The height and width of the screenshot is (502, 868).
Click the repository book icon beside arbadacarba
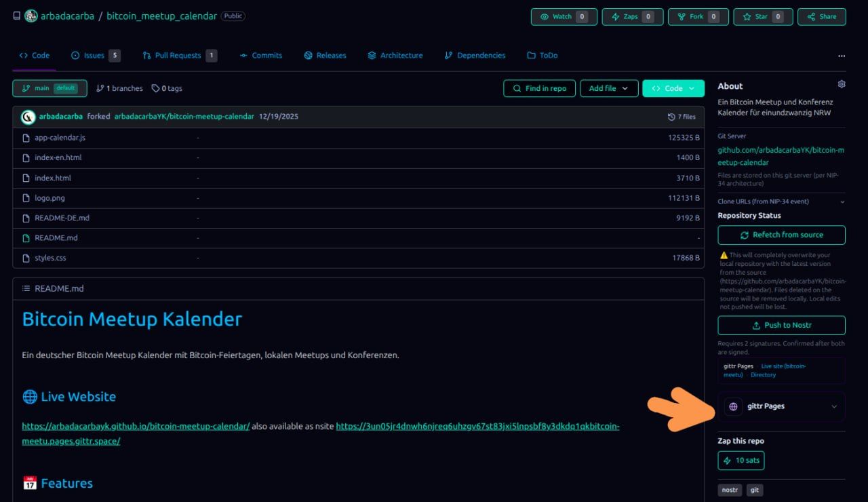click(x=17, y=16)
